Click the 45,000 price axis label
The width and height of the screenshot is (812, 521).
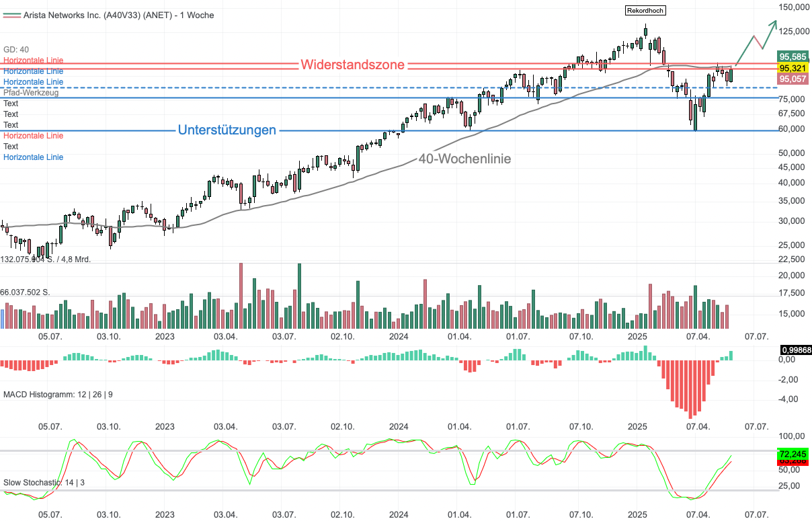[x=791, y=167]
